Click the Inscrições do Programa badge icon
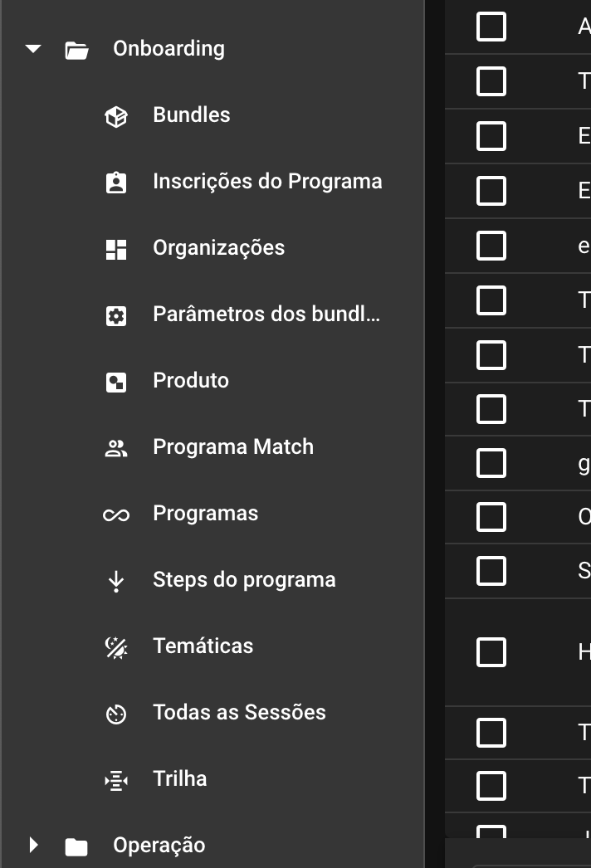The width and height of the screenshot is (591, 868). click(115, 183)
